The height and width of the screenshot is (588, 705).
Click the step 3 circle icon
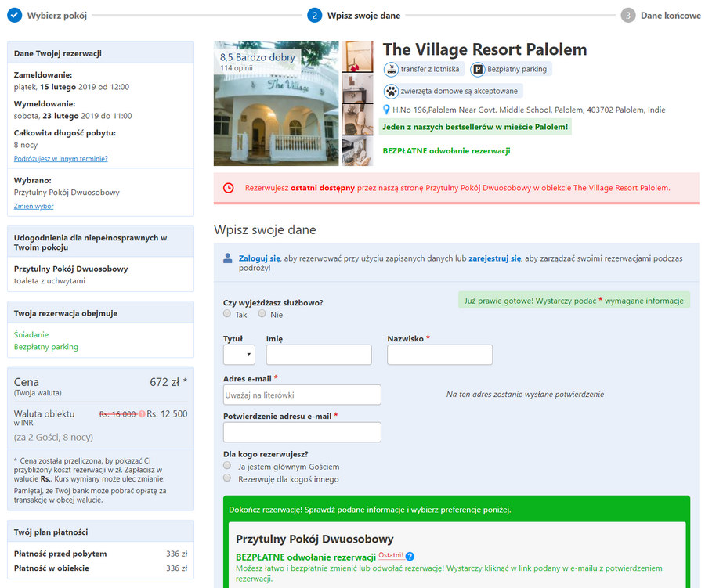click(628, 16)
